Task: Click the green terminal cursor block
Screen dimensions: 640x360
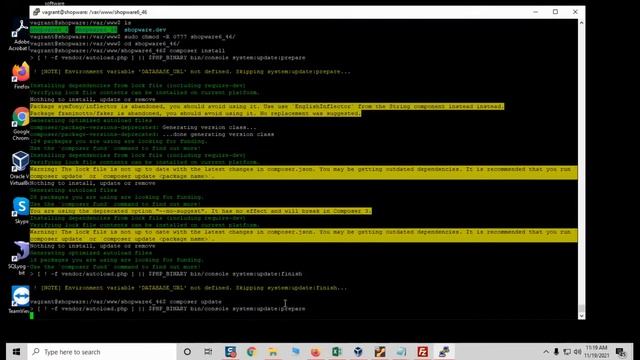Action: point(32,316)
